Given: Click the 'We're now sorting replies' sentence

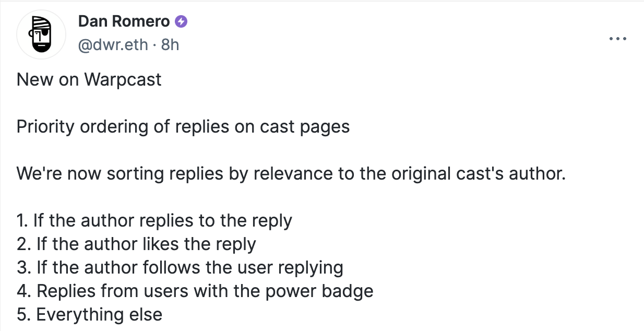Looking at the screenshot, I should (291, 173).
